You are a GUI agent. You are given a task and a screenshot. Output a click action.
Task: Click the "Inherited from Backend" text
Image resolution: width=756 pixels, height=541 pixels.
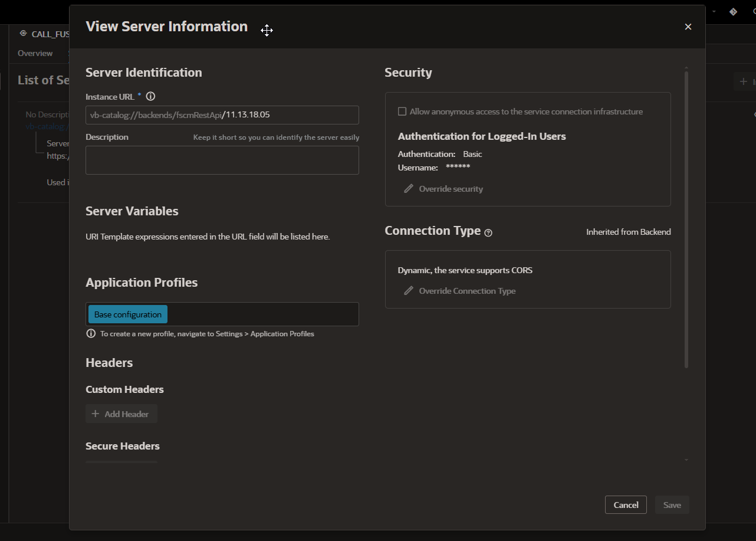(629, 232)
